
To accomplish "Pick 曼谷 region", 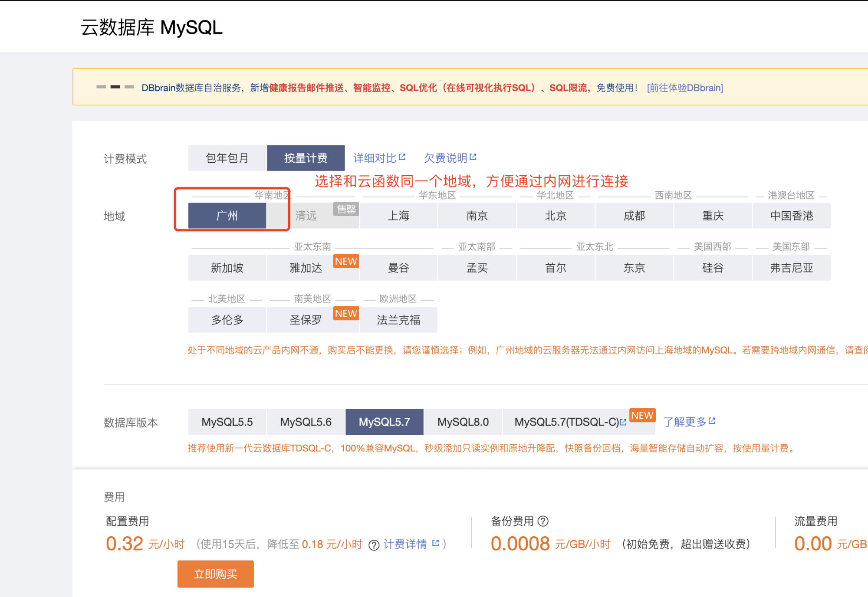I will pos(398,268).
